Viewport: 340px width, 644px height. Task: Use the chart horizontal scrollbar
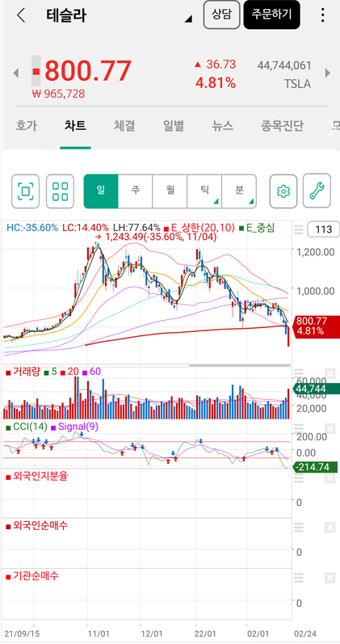(240, 365)
